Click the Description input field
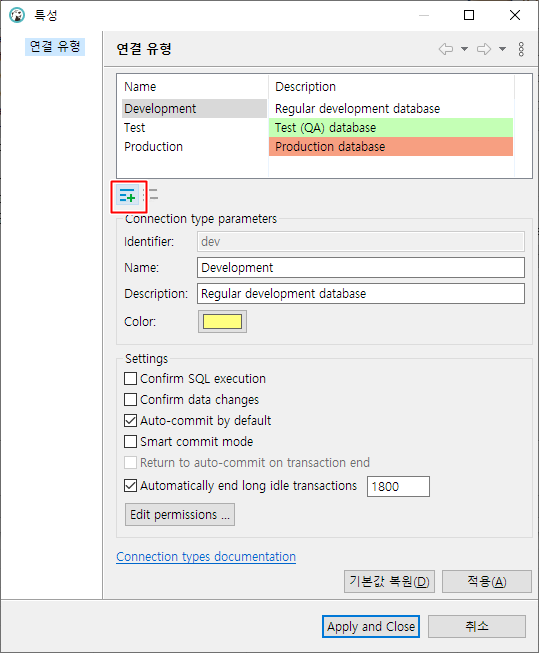539x653 pixels. [x=361, y=294]
